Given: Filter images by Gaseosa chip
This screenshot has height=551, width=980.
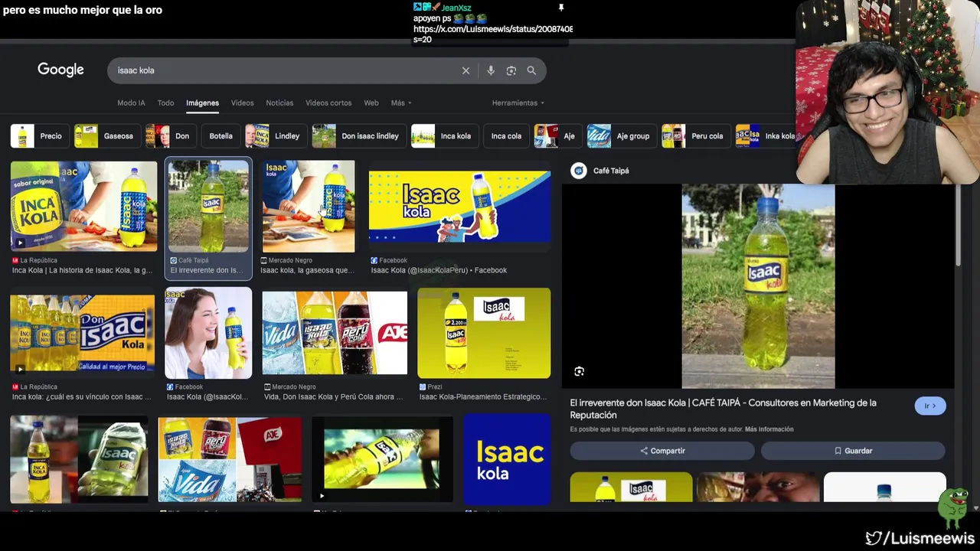Looking at the screenshot, I should [106, 136].
